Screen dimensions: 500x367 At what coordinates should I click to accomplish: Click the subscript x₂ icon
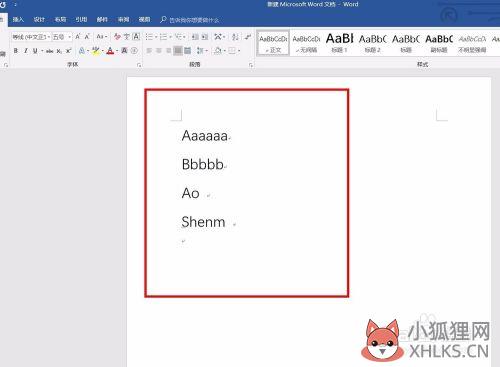(x=59, y=51)
